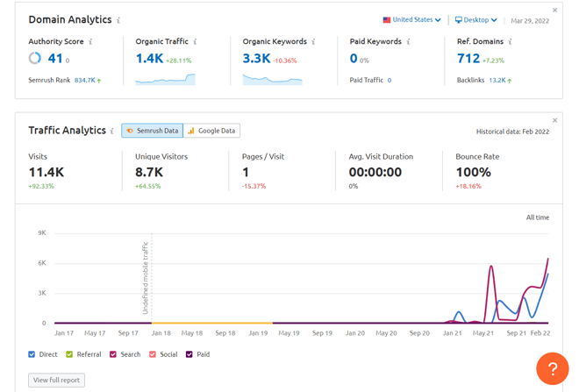Click the Authority Score info icon

(90, 42)
